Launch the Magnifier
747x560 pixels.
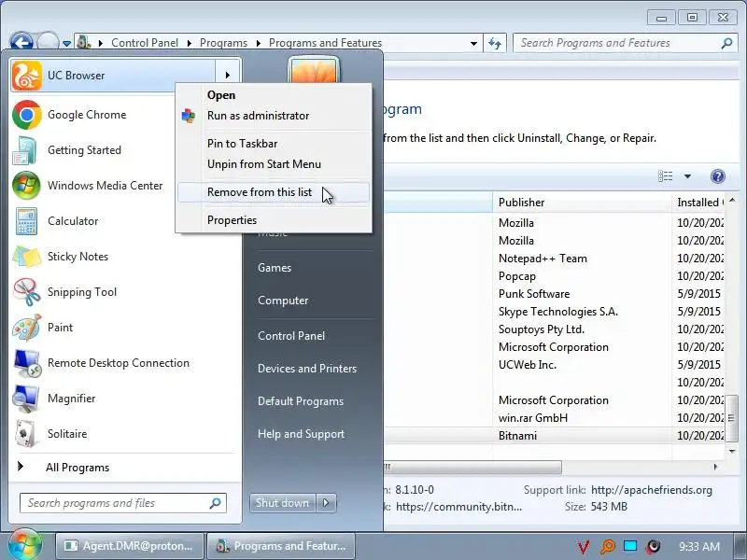72,399
